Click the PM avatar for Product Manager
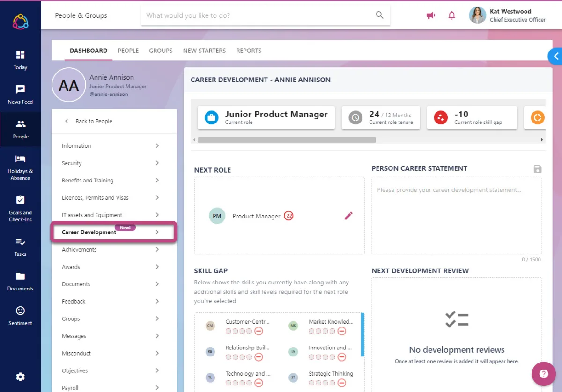The height and width of the screenshot is (392, 562). tap(217, 216)
